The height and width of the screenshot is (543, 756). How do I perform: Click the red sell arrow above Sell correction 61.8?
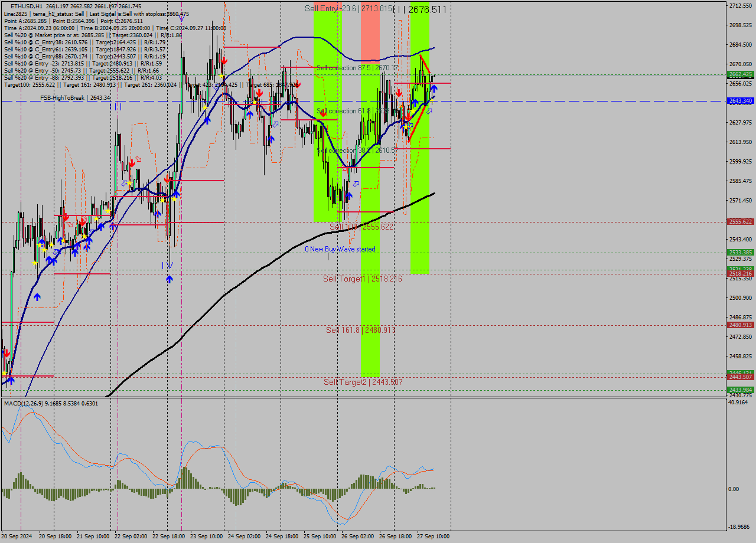[399, 93]
